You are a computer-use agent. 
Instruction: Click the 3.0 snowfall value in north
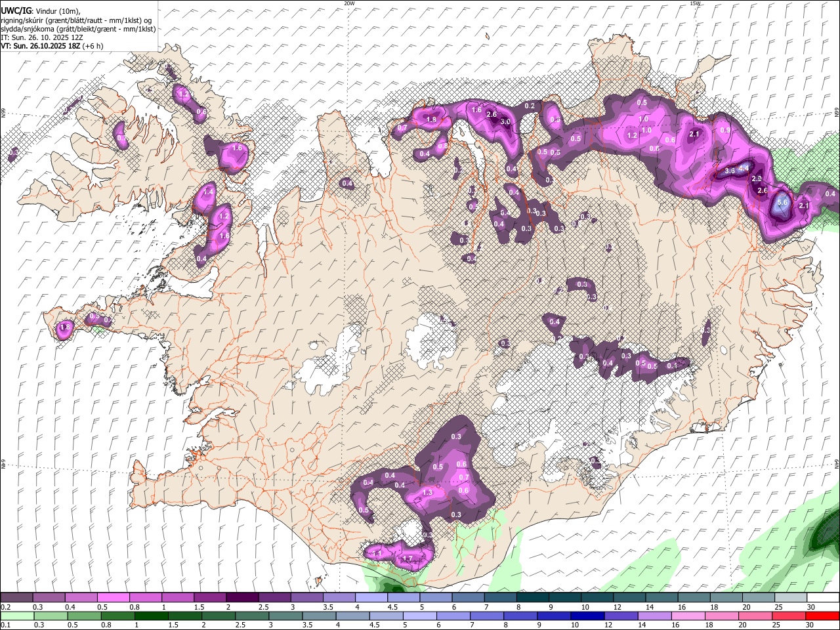[505, 122]
